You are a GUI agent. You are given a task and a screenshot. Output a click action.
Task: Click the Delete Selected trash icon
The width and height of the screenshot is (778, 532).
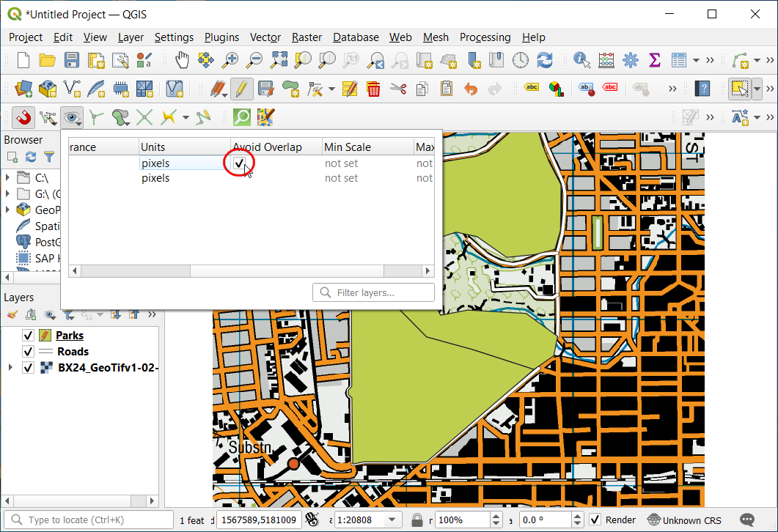pyautogui.click(x=373, y=89)
